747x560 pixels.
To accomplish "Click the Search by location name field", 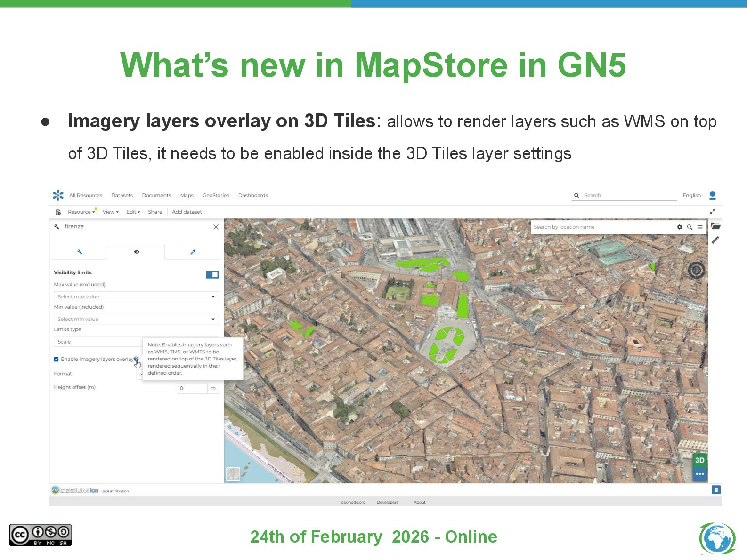I will click(603, 227).
